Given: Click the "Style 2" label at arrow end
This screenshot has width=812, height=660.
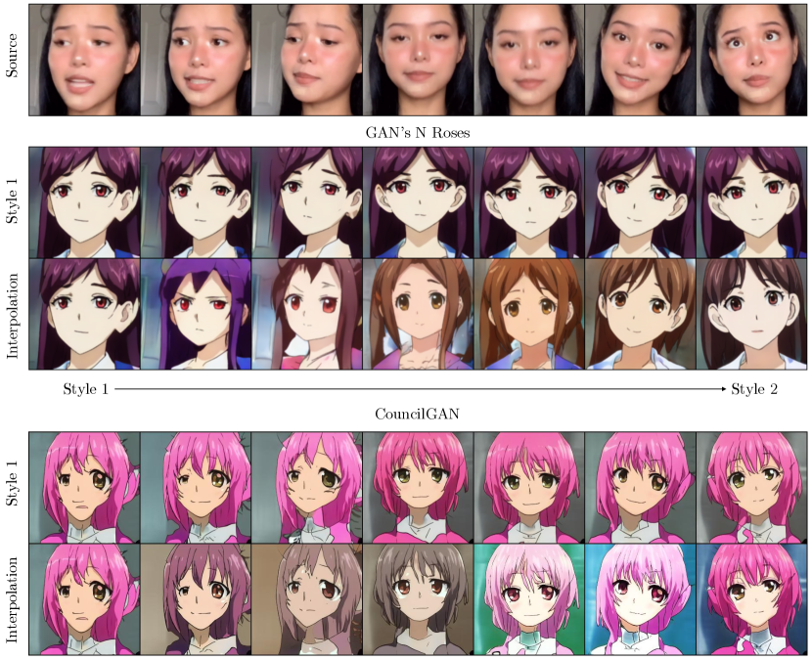Looking at the screenshot, I should pyautogui.click(x=754, y=389).
